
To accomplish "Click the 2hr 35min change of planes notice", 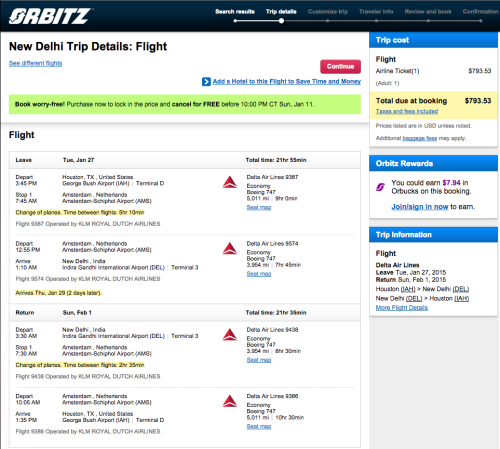I will pos(80,365).
